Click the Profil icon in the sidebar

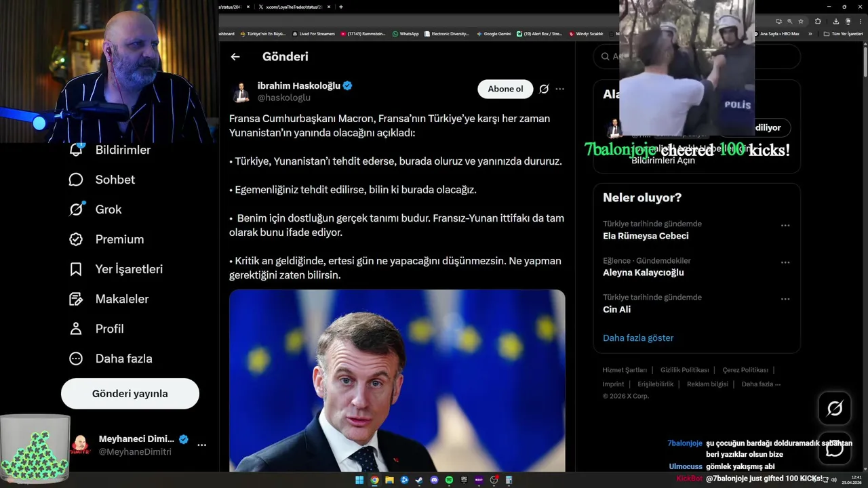tap(76, 329)
